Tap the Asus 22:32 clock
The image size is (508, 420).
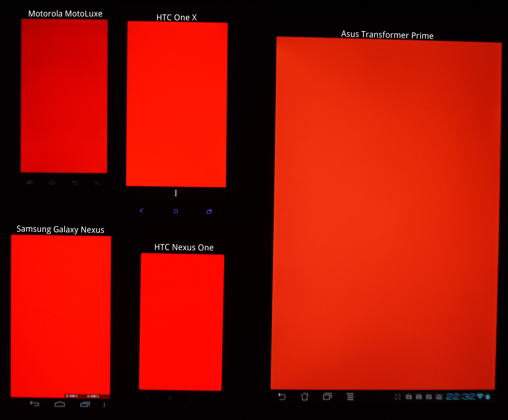[x=461, y=397]
